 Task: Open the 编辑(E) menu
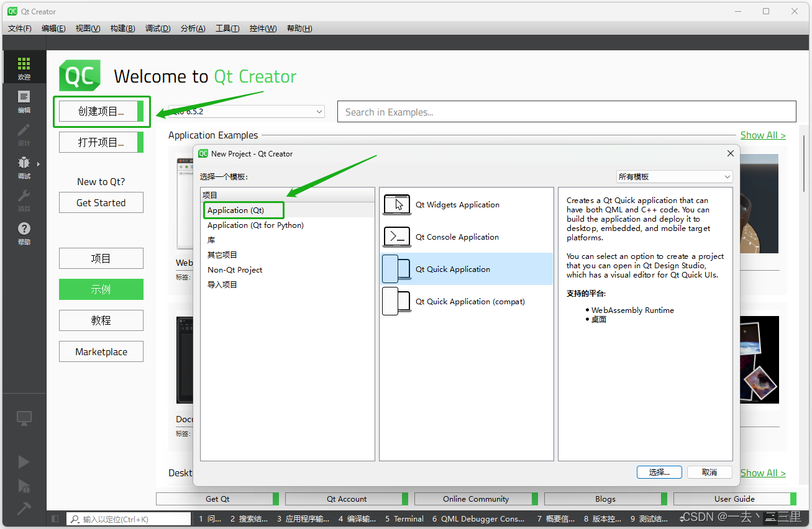[x=53, y=29]
